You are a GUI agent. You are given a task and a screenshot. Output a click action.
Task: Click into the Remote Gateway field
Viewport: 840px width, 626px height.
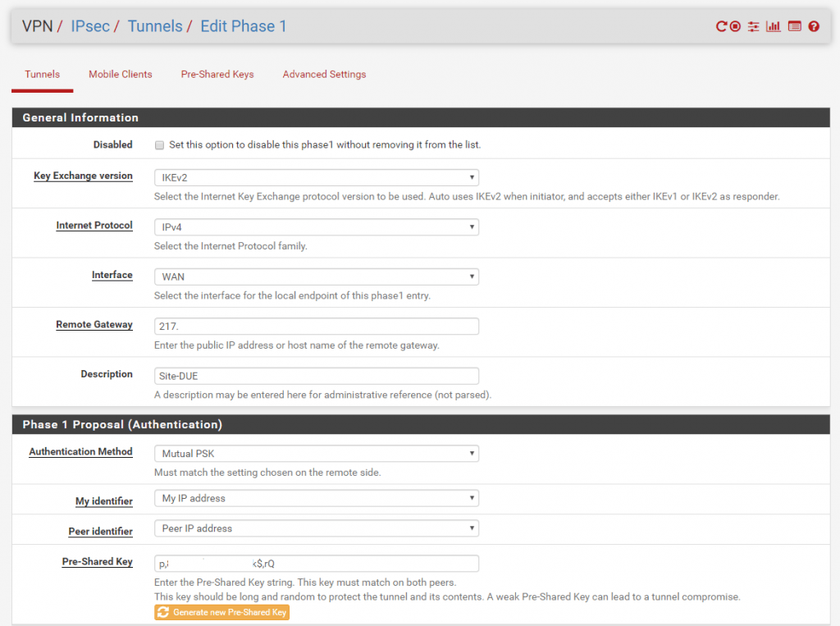[316, 327]
